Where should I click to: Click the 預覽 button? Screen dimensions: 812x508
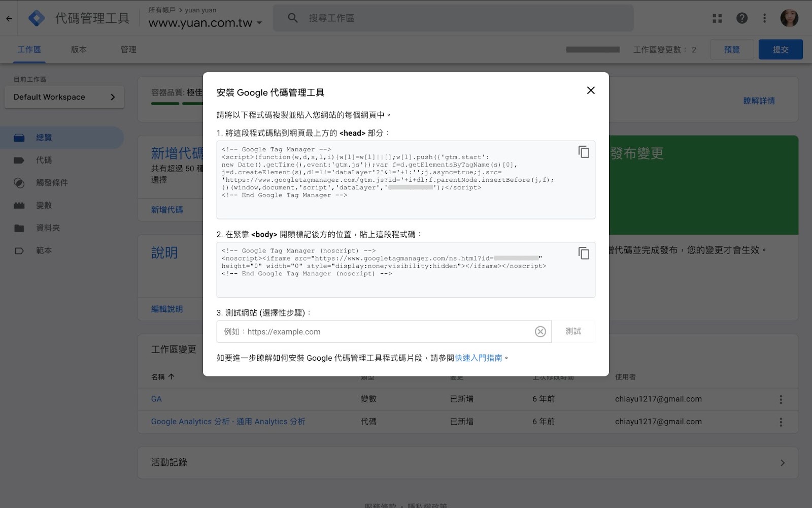[x=731, y=49]
